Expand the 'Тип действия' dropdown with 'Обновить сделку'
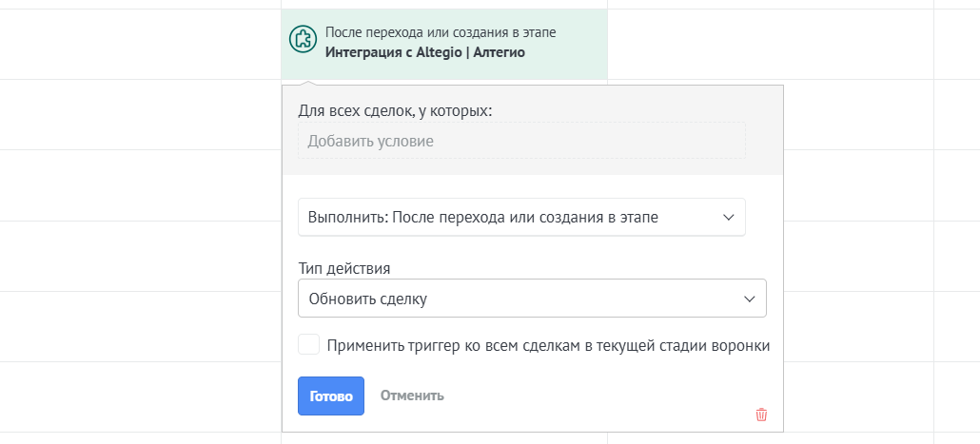This screenshot has width=980, height=444. pos(533,299)
